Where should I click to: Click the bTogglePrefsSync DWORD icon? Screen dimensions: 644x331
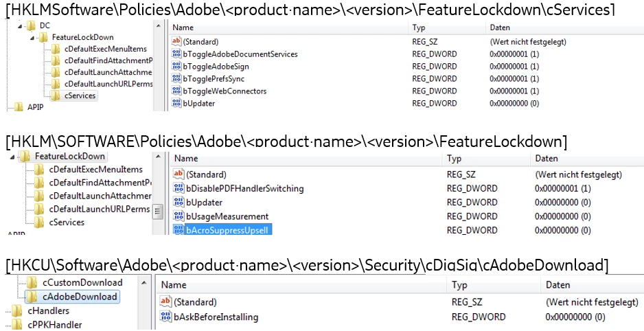pyautogui.click(x=176, y=78)
